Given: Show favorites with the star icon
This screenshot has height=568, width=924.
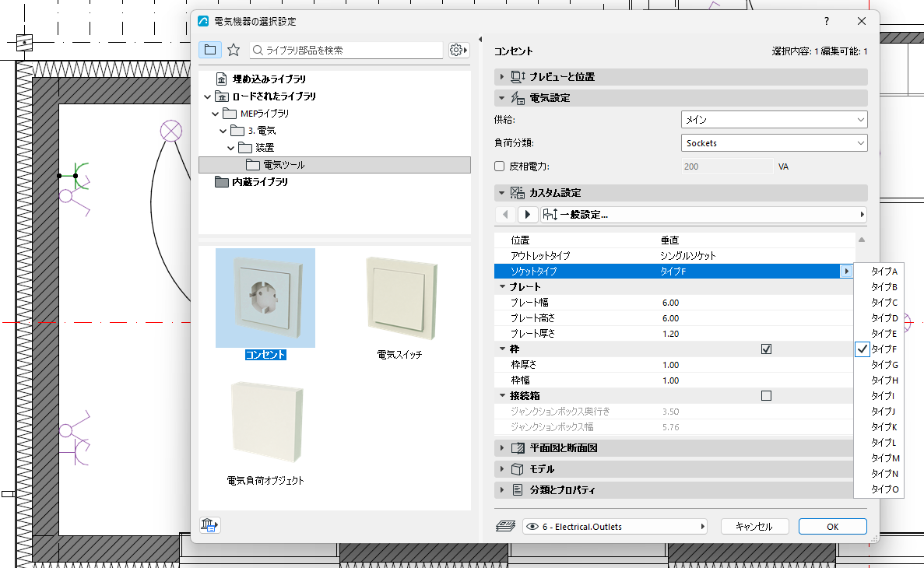Looking at the screenshot, I should 234,50.
